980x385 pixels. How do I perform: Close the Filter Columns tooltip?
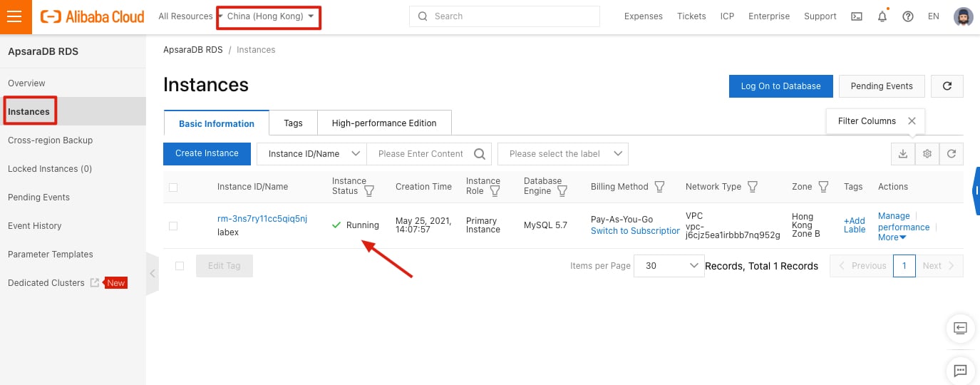click(912, 120)
